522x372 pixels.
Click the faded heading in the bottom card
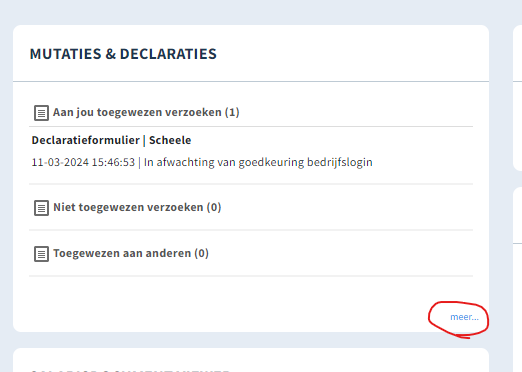[x=130, y=370]
